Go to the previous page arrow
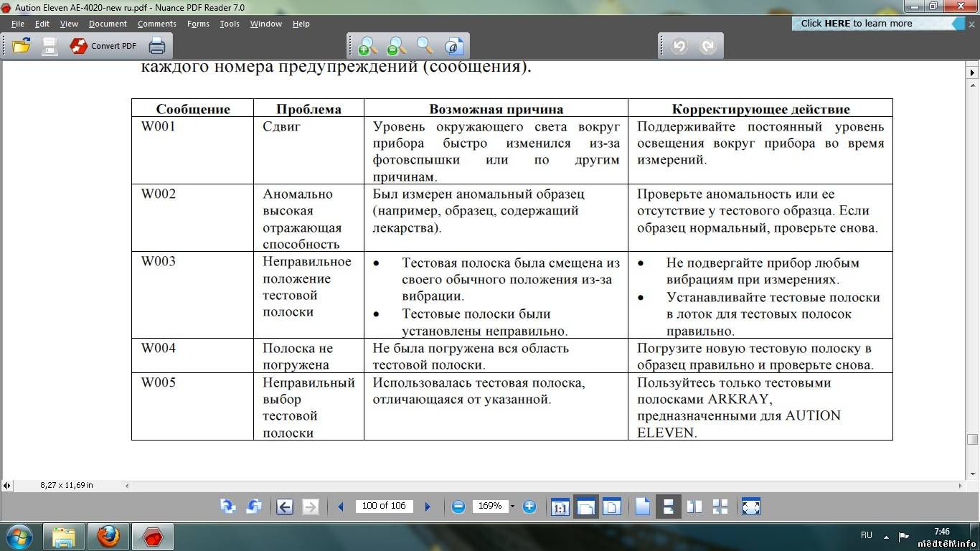 click(341, 507)
